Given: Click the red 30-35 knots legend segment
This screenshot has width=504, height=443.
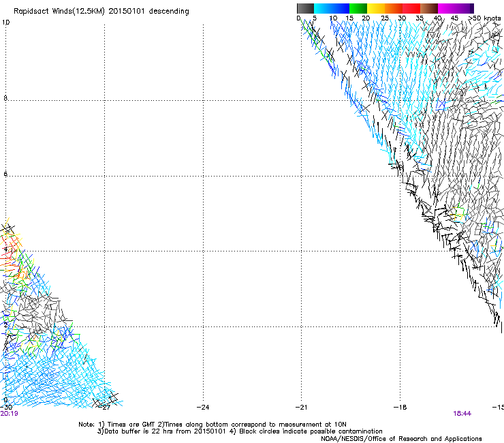Looking at the screenshot, I should click(411, 8).
